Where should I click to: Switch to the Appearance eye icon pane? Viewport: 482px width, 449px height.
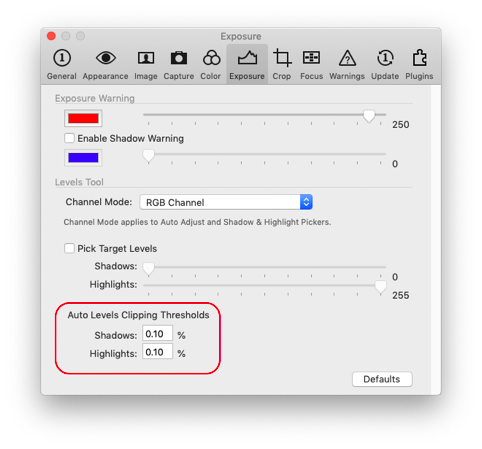(x=105, y=65)
